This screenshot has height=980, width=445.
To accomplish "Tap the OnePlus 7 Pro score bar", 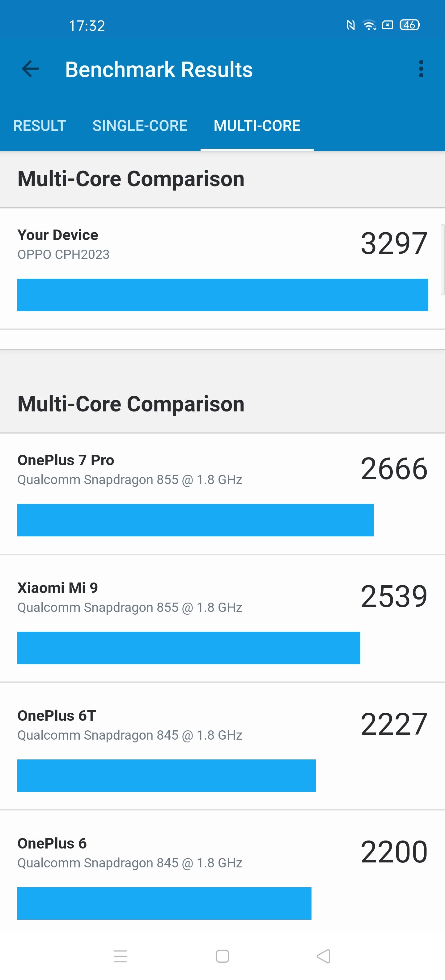I will [195, 520].
